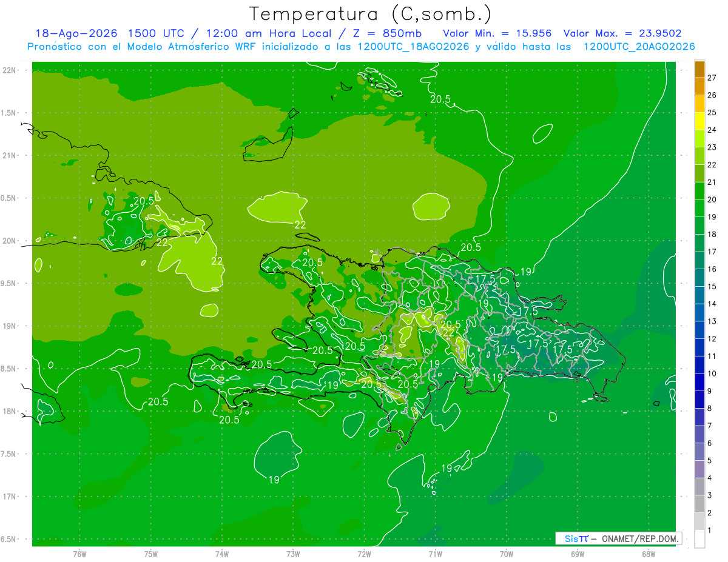Click colorbar label '18'
The height and width of the screenshot is (562, 728).
pyautogui.click(x=712, y=234)
